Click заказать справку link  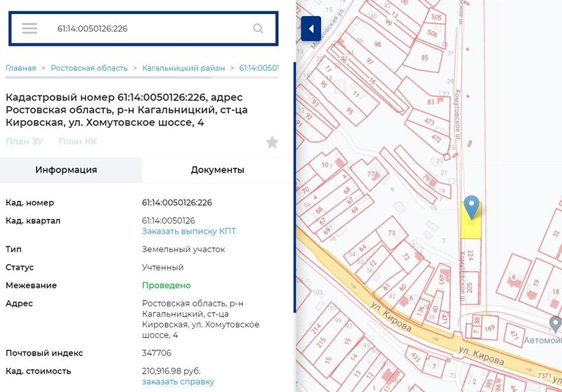178,382
